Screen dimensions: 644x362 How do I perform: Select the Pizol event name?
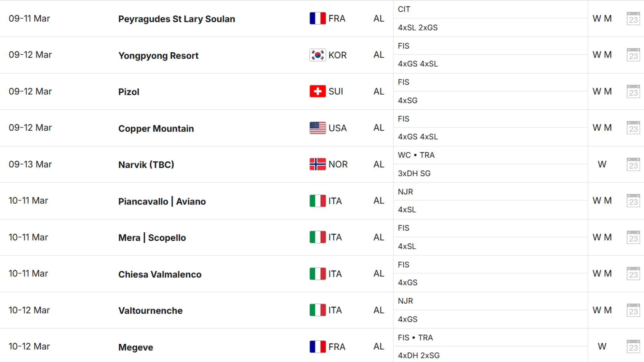[x=128, y=92]
